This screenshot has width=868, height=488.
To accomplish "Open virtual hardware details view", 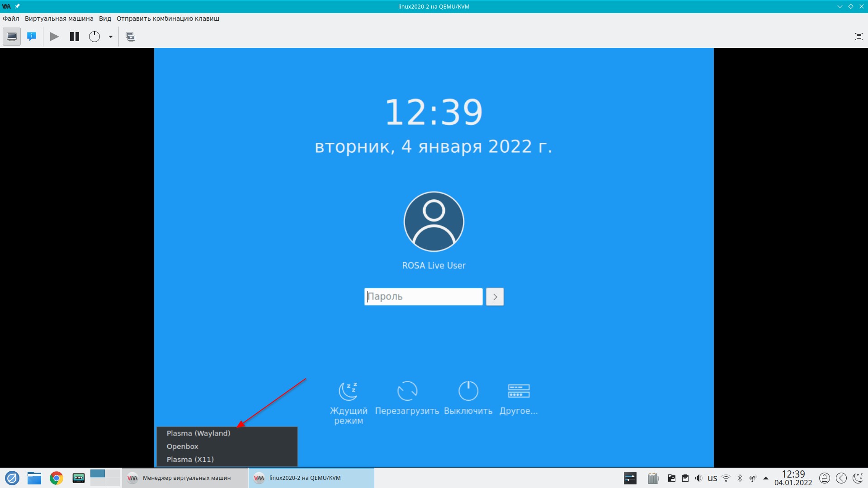I will 32,37.
